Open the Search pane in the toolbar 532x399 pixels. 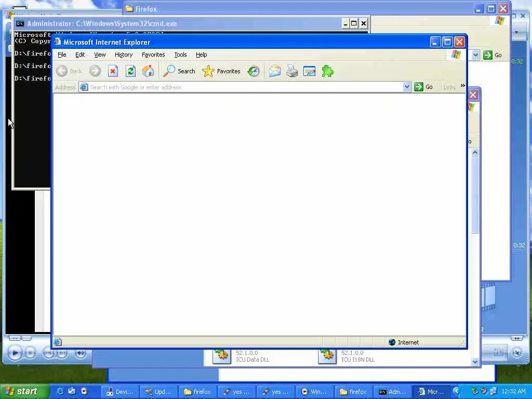coord(179,71)
